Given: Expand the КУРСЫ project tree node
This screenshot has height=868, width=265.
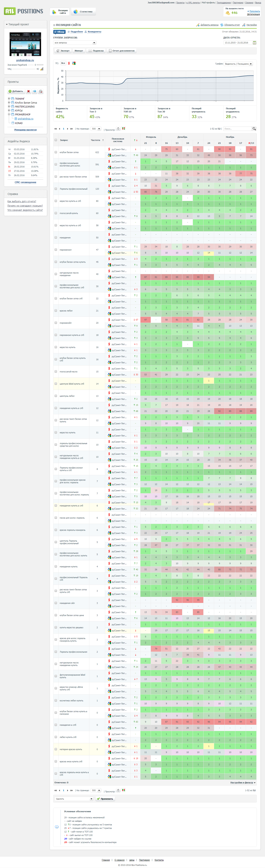Looking at the screenshot, I should click(9, 110).
